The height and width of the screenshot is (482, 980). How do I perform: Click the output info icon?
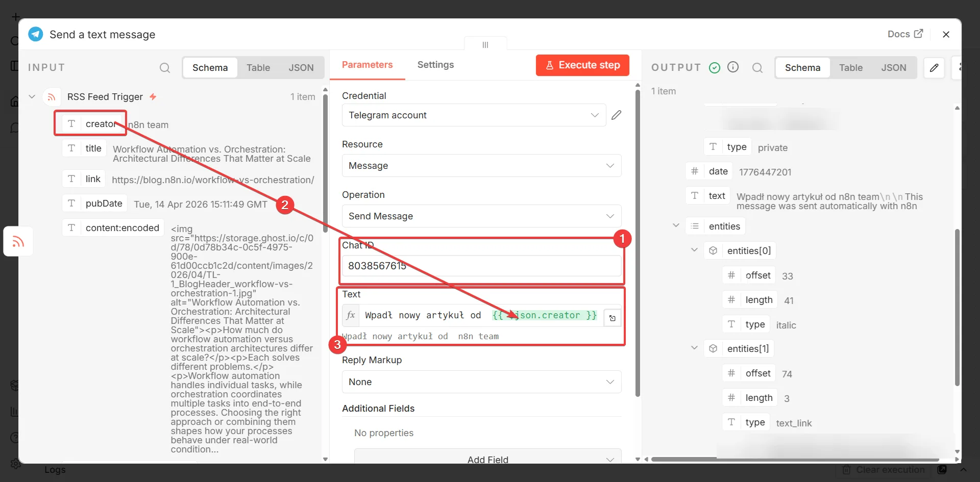coord(733,67)
